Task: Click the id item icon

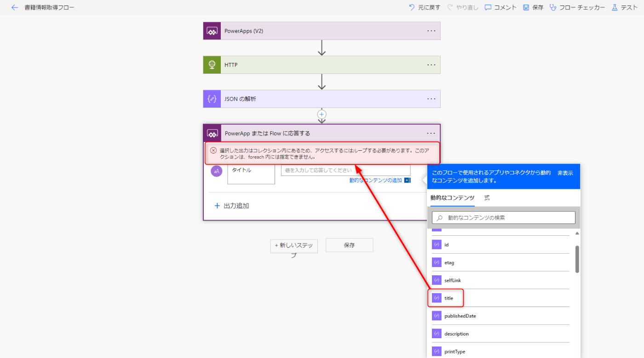Action: click(437, 244)
